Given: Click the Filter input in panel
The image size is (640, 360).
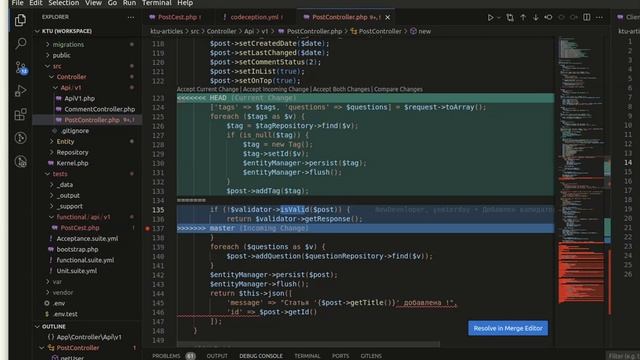Looking at the screenshot, I should 622,356.
